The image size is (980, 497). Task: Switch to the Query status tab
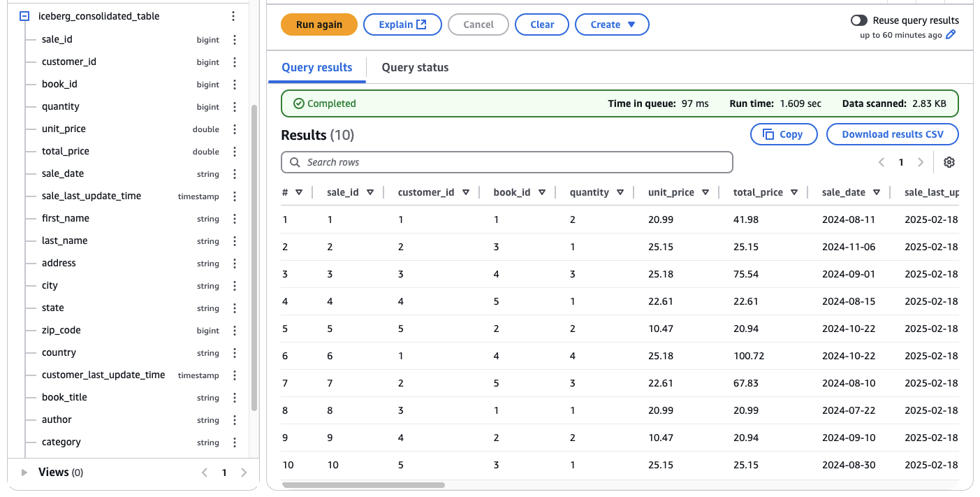[415, 68]
